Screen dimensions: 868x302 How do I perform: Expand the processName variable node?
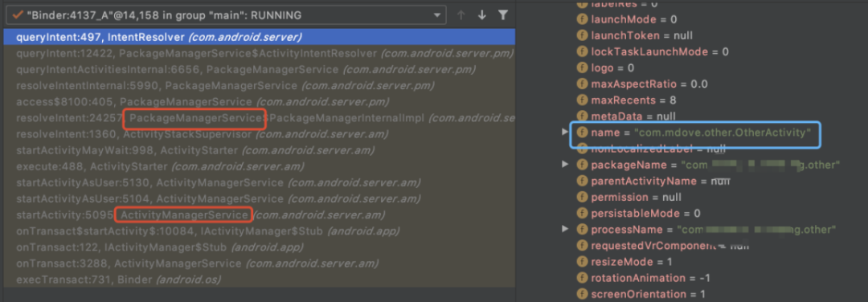[565, 229]
